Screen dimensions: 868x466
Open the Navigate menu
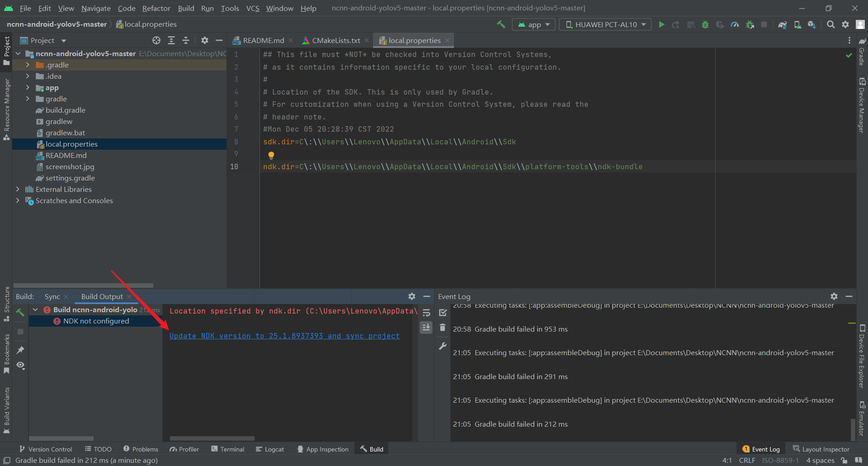coord(95,8)
